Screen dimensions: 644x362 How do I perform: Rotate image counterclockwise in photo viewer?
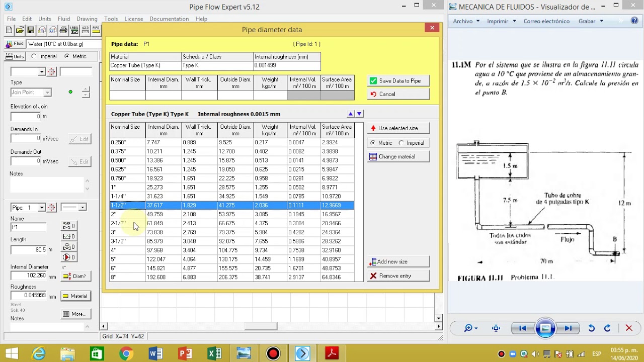tap(592, 328)
